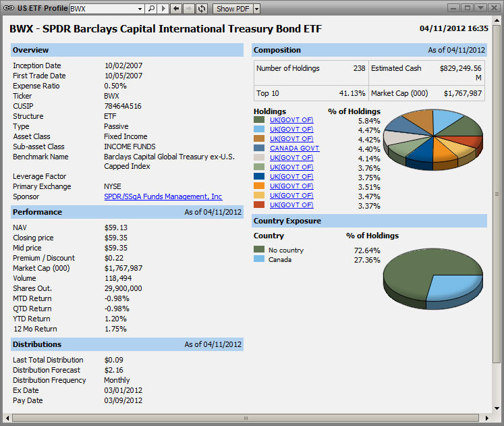Click the NAV value $59.13
The width and height of the screenshot is (504, 426).
tap(116, 228)
